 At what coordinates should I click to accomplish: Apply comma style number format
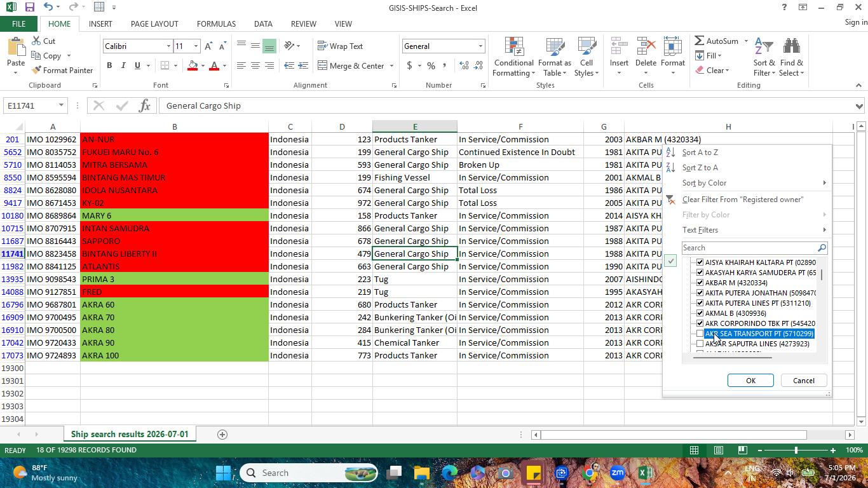(x=444, y=65)
